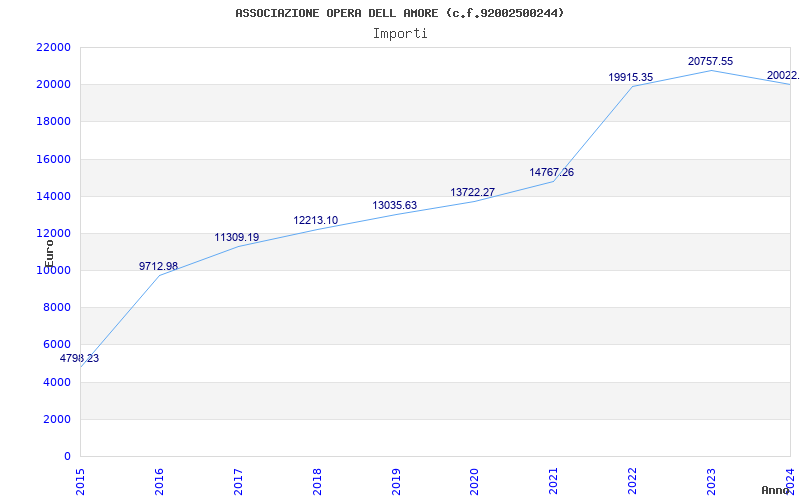Click the x-axis year 2017
Screen dimensions: 800x500
(x=238, y=481)
